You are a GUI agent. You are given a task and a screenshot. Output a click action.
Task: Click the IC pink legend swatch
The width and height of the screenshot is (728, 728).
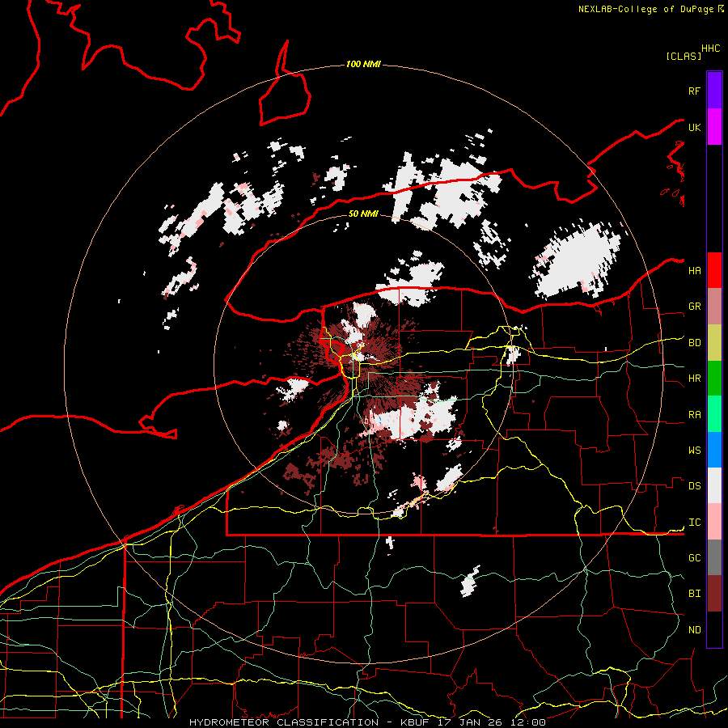point(714,522)
